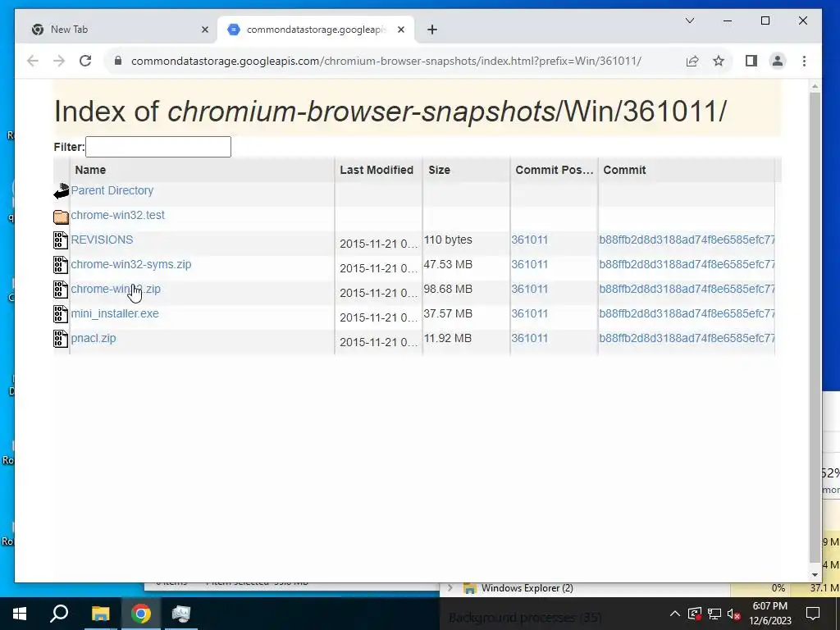Screen dimensions: 840x630
Task: Close the commondatastorage tab
Action: pyautogui.click(x=400, y=30)
